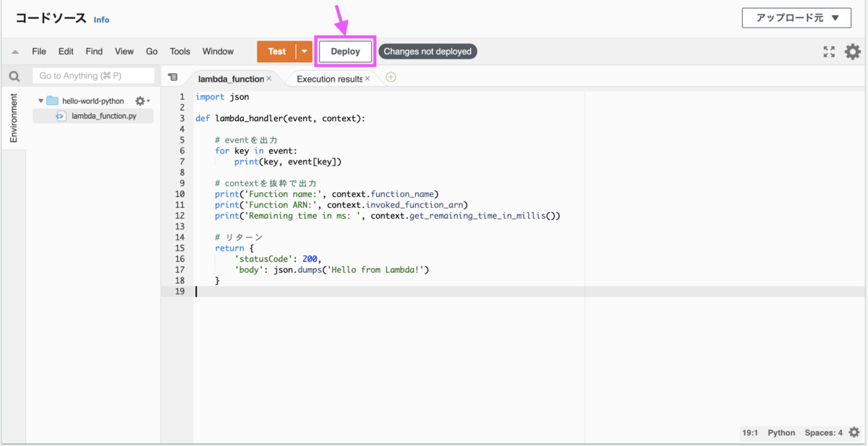This screenshot has width=868, height=446.
Task: Click the 'def lambda_handler' line
Action: click(280, 118)
